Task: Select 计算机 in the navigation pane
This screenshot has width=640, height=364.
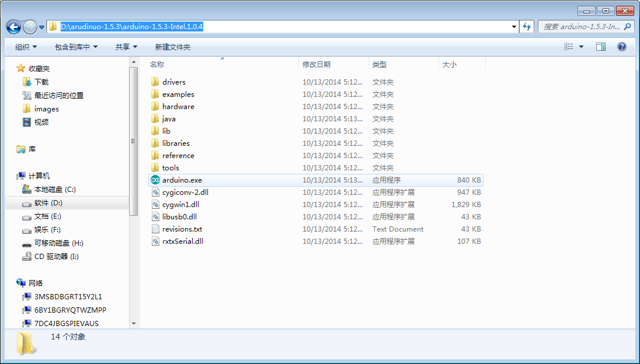Action: coord(39,176)
